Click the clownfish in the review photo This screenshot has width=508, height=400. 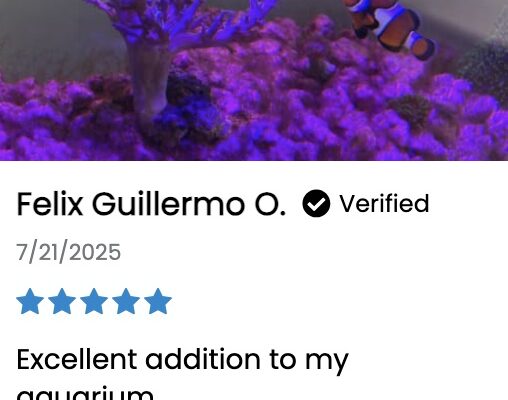[390, 28]
